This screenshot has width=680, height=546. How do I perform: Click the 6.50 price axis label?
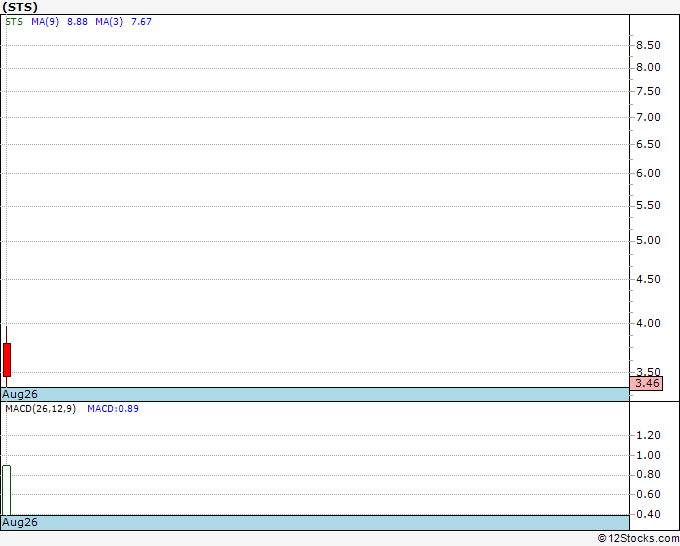click(x=648, y=144)
